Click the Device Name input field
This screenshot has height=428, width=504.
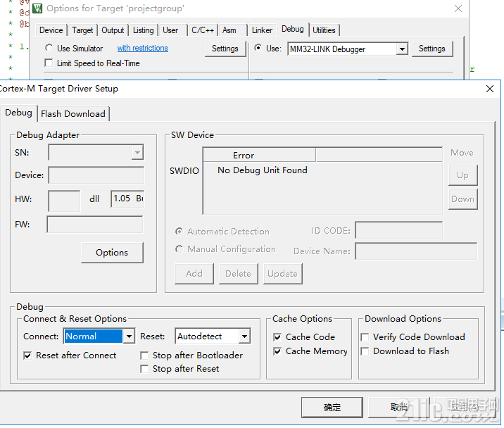(x=416, y=251)
